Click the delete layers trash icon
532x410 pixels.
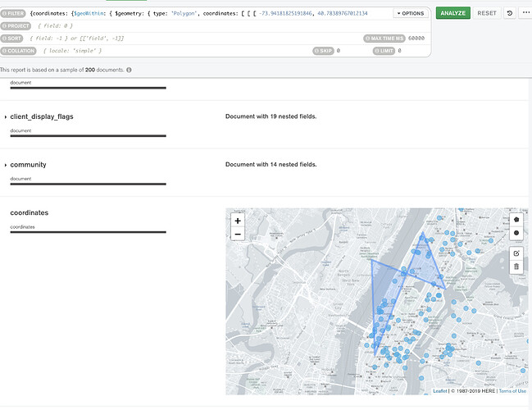point(516,266)
